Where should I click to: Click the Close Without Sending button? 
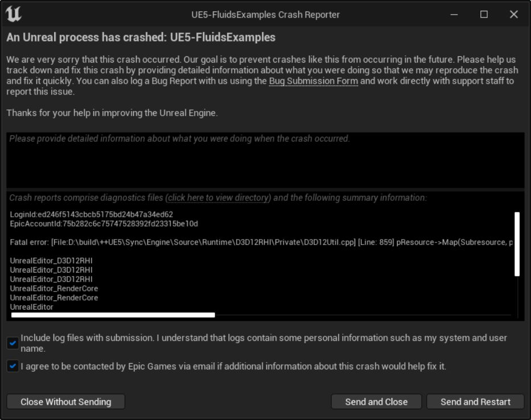pyautogui.click(x=65, y=402)
